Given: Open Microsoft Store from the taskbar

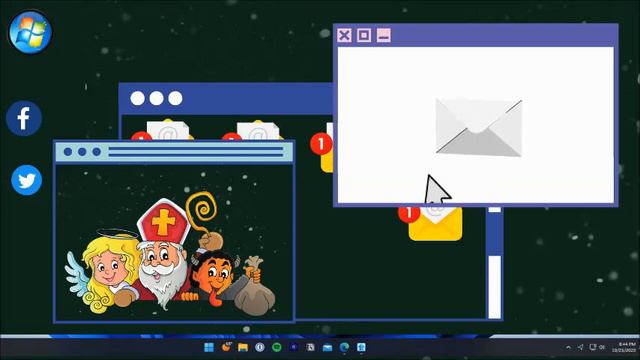Looking at the screenshot, I should [361, 347].
